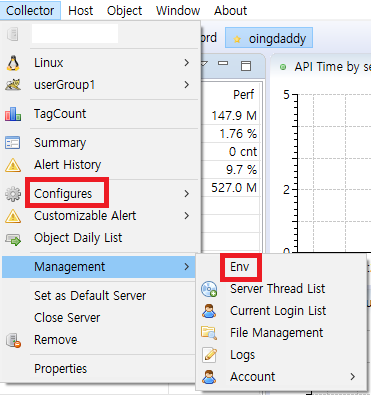Click the Configures gear icon

tap(13, 194)
